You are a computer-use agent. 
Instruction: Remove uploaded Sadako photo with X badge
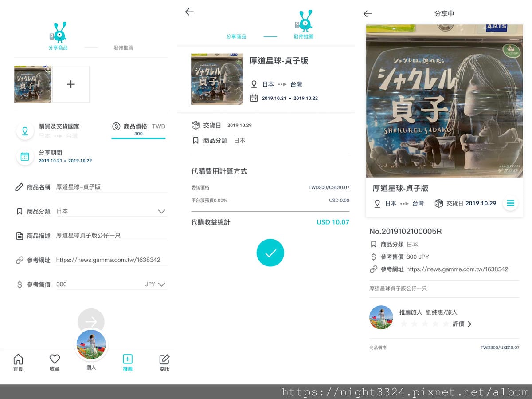[x=48, y=69]
